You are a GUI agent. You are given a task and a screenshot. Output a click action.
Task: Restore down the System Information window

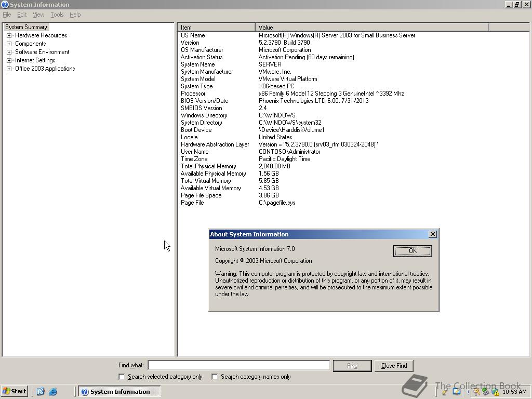tap(517, 4)
